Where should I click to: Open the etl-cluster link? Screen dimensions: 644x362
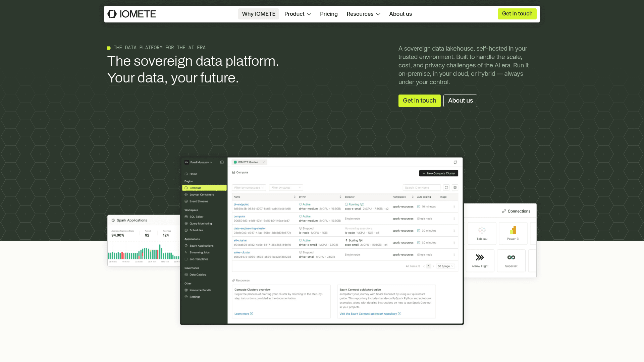tap(240, 241)
